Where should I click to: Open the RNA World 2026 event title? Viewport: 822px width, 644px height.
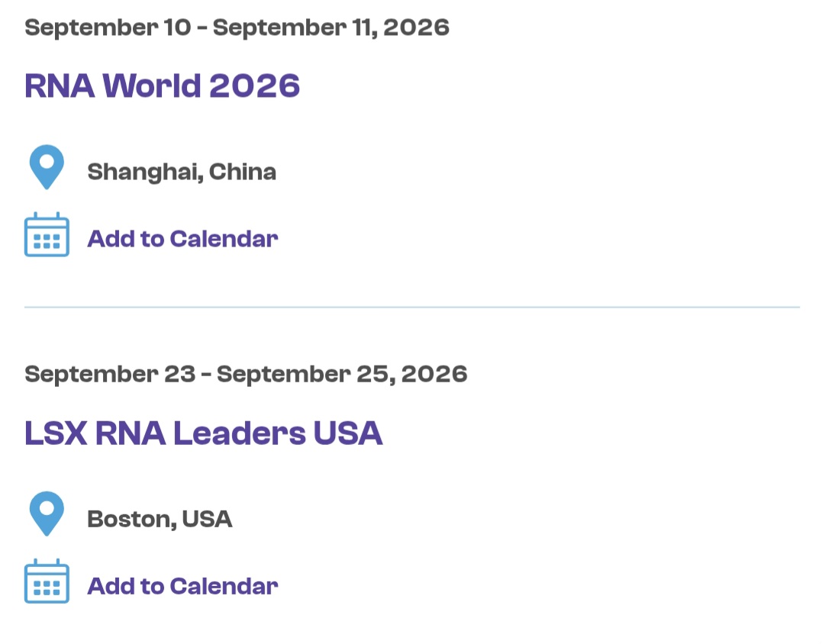[x=162, y=85]
